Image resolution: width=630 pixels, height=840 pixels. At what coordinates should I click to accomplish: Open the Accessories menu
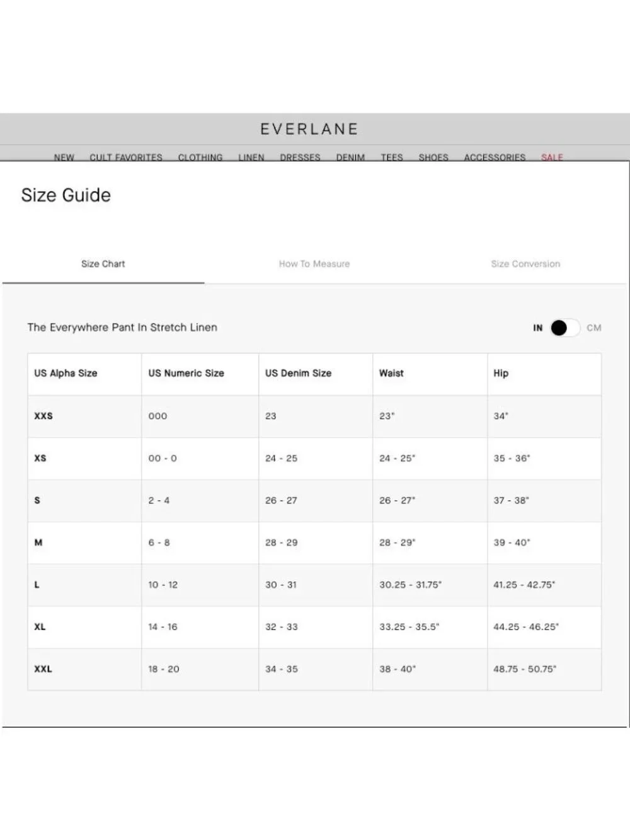tap(495, 157)
